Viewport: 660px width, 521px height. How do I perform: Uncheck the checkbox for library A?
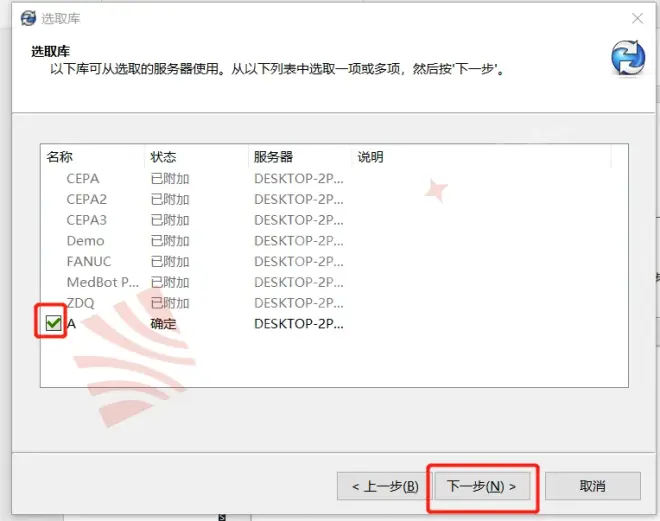(53, 323)
